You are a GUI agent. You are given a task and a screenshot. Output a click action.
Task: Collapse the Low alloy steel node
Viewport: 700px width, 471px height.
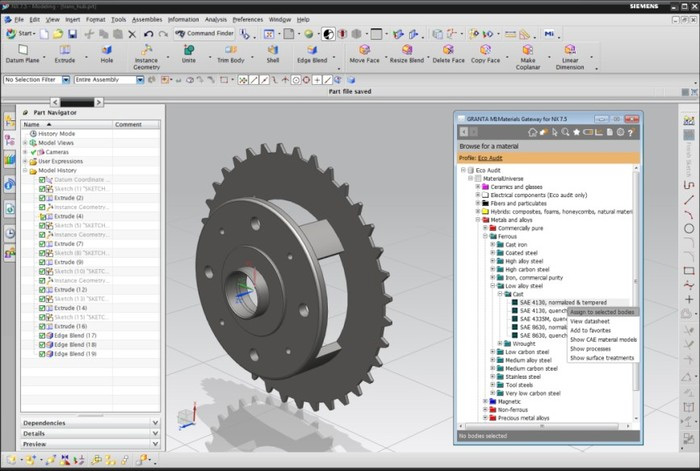[493, 286]
